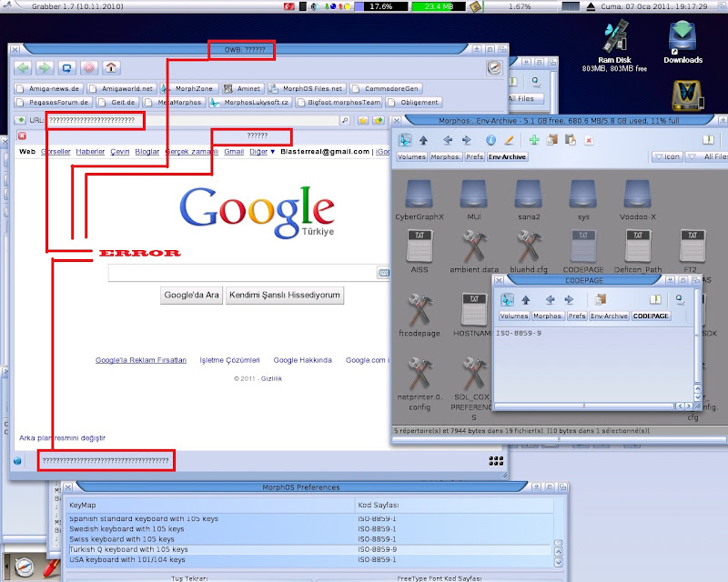Viewport: 728px width, 582px height.
Task: Click the OWB URL address field
Action: pos(193,121)
